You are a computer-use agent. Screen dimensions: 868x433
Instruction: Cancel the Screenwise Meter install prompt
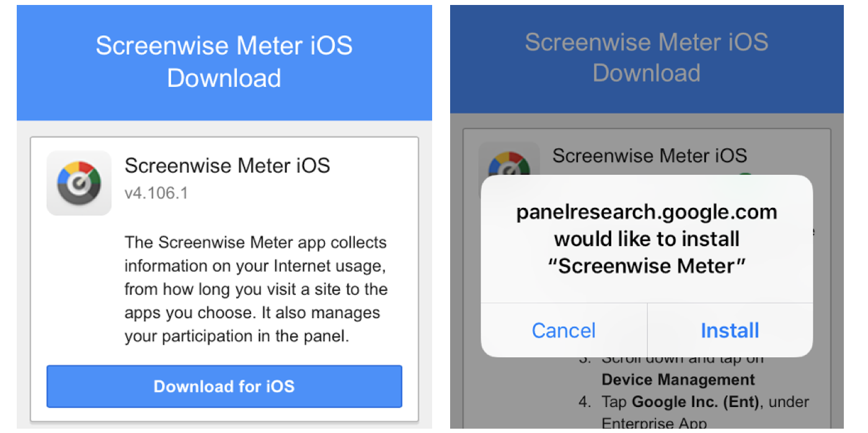[x=564, y=331]
